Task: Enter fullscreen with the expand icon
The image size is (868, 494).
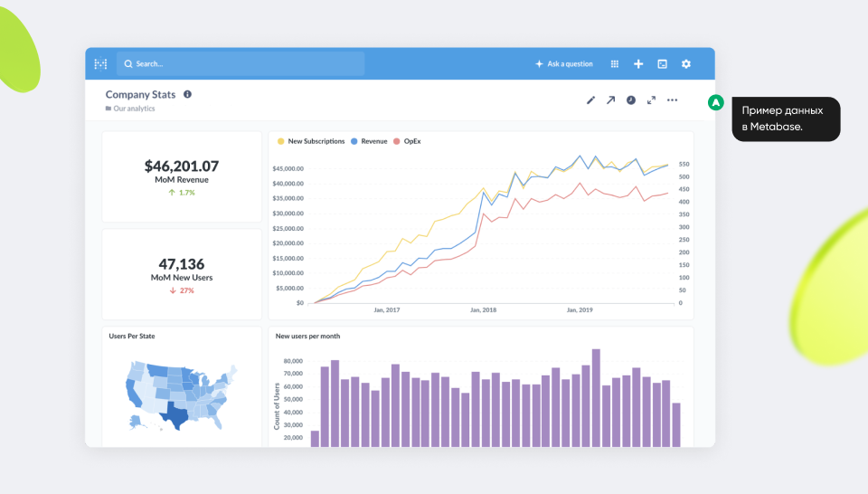Action: click(x=651, y=100)
